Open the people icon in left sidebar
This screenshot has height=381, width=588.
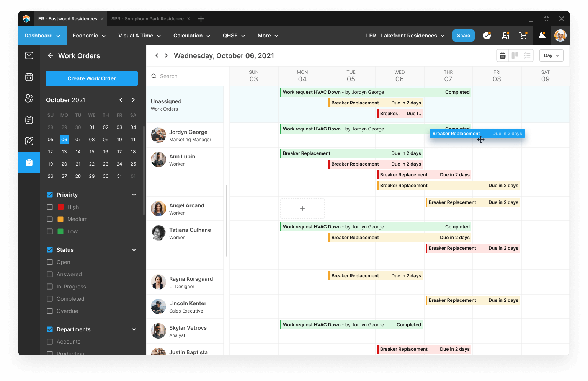click(29, 98)
